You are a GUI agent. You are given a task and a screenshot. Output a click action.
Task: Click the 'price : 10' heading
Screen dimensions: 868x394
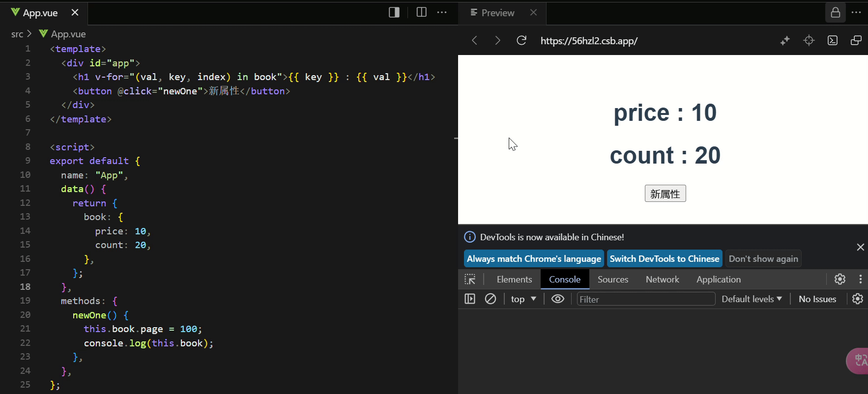click(x=665, y=113)
